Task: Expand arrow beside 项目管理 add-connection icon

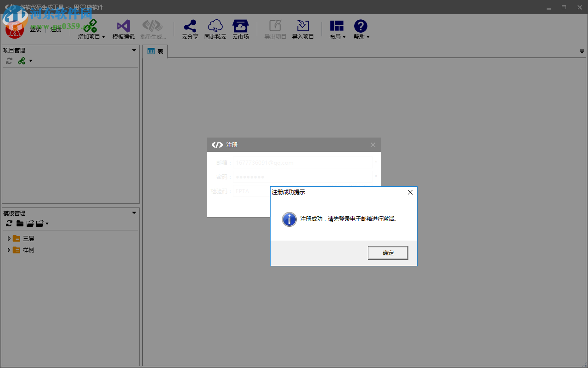Action: click(31, 61)
